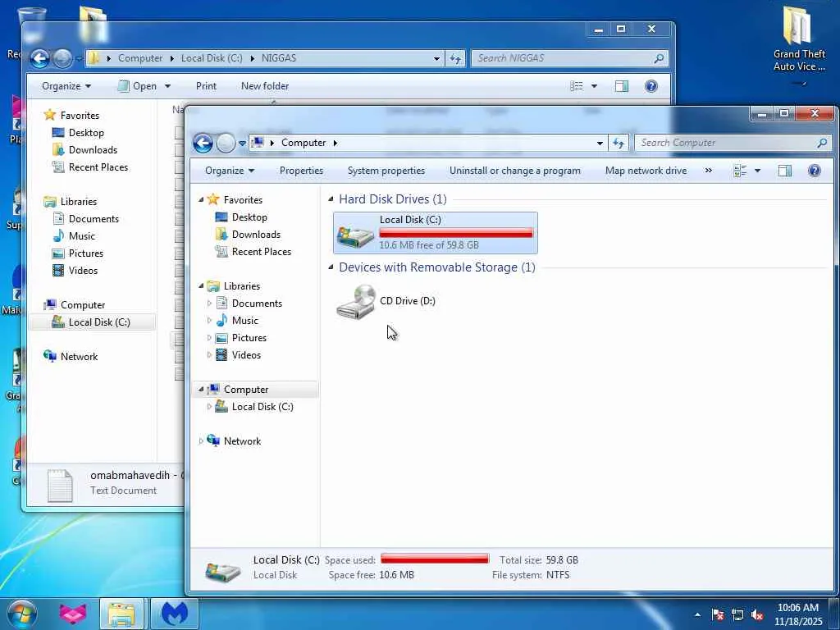Click Map network drive
The image size is (840, 630).
click(x=646, y=171)
